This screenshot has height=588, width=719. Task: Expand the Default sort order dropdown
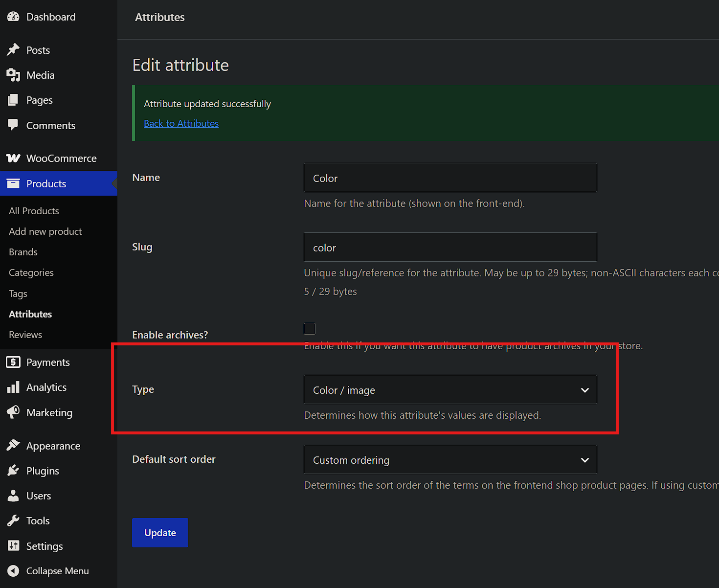tap(450, 459)
